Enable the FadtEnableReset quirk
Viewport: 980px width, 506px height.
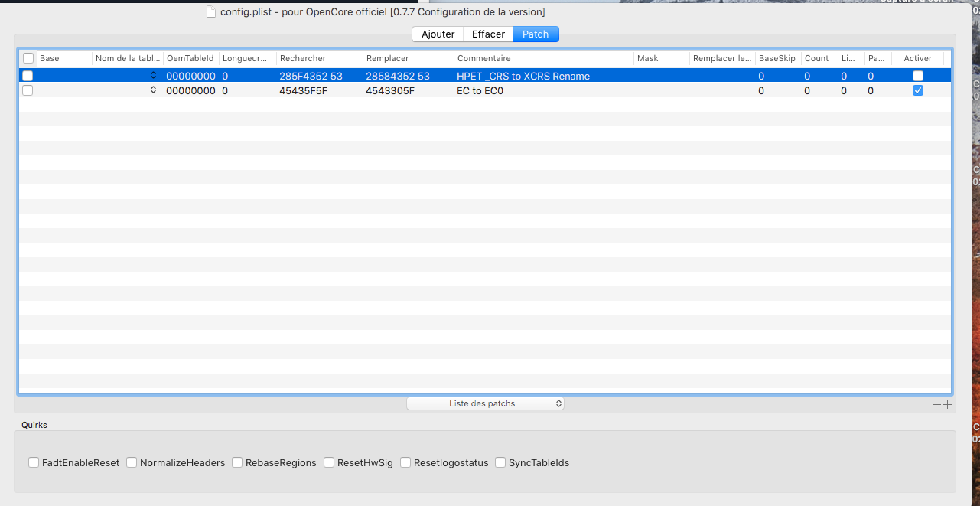click(34, 462)
